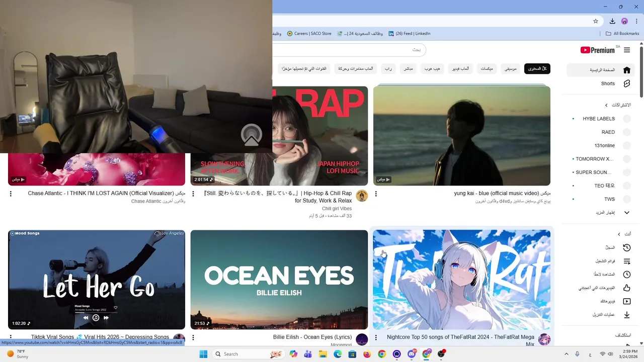
Task: Open the Playlists icon in sidebar
Action: point(627,261)
